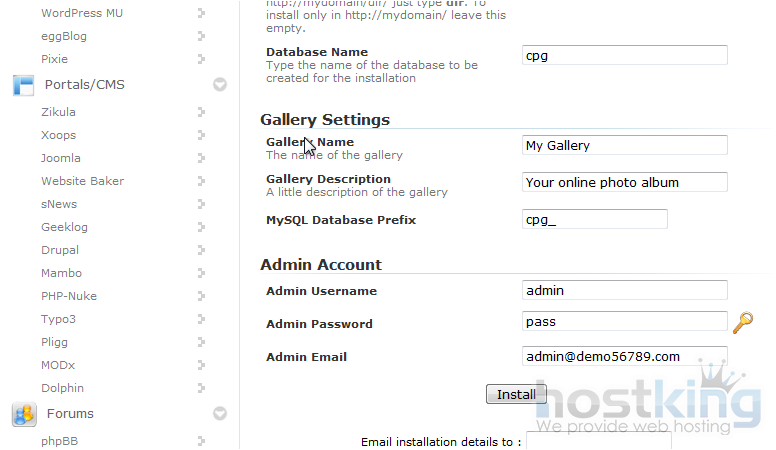The width and height of the screenshot is (776, 450).
Task: Select Website Baker from the list
Action: [80, 181]
